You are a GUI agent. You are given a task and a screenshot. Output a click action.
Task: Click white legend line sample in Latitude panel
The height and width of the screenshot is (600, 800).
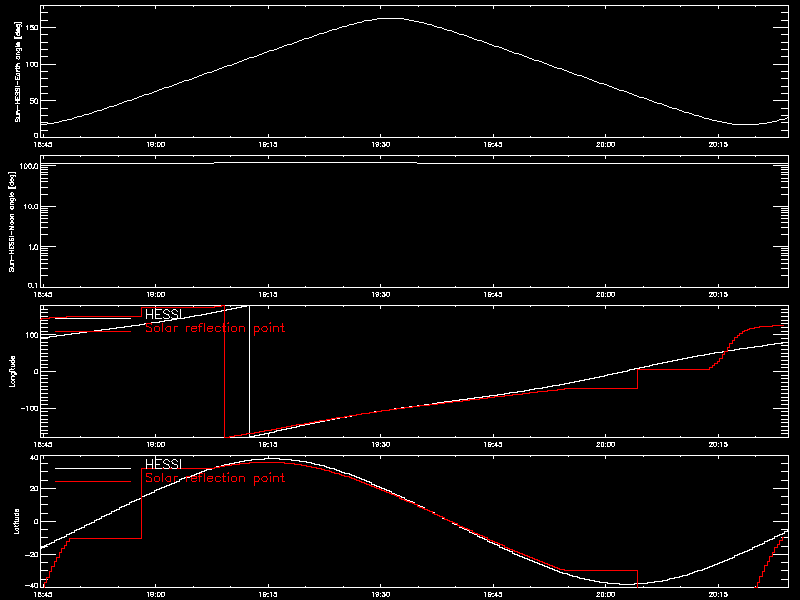coord(93,468)
